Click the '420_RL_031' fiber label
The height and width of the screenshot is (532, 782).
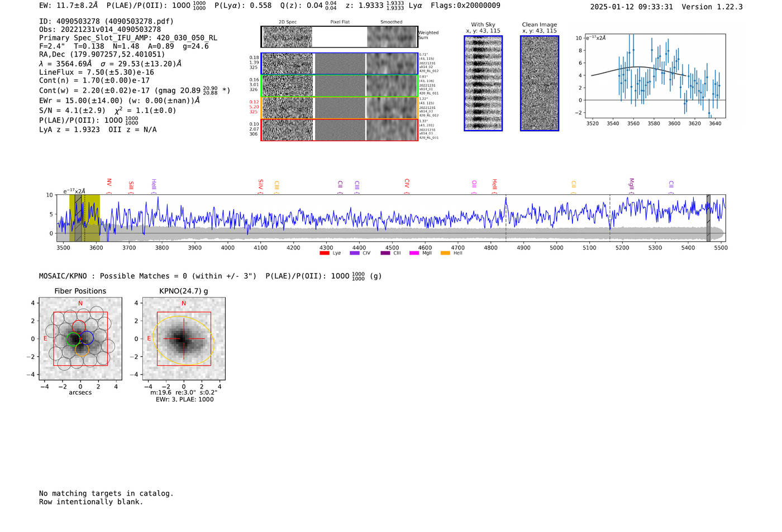[x=429, y=138]
